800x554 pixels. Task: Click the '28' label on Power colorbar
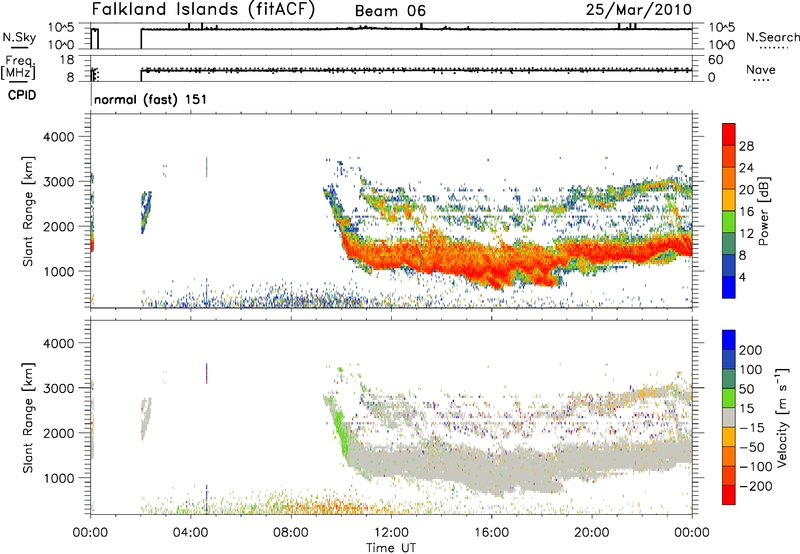746,146
